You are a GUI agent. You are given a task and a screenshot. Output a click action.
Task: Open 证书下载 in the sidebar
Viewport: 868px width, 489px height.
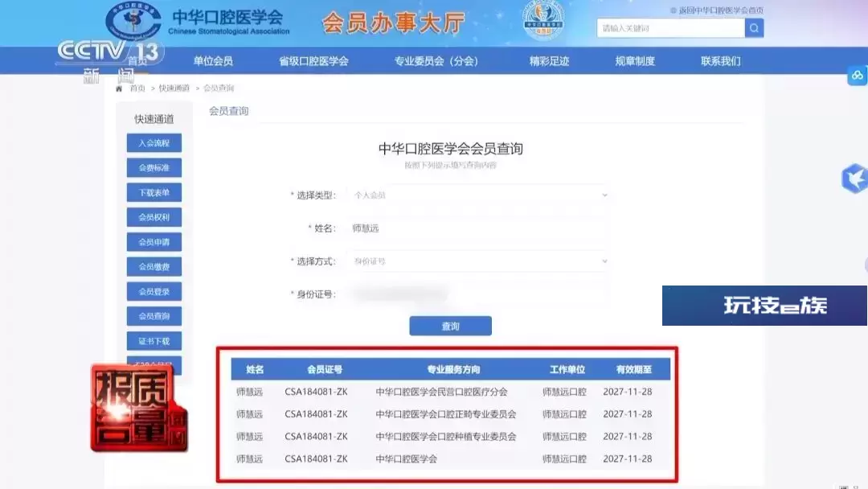coord(154,341)
